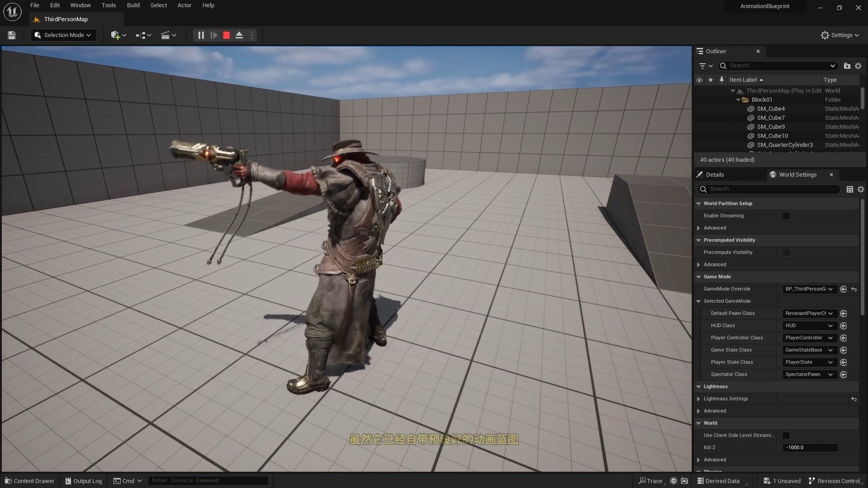
Task: Open the Window menu
Action: (x=80, y=5)
